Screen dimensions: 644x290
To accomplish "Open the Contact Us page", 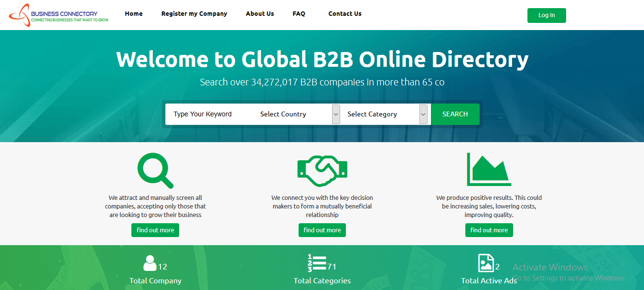I will tap(345, 14).
